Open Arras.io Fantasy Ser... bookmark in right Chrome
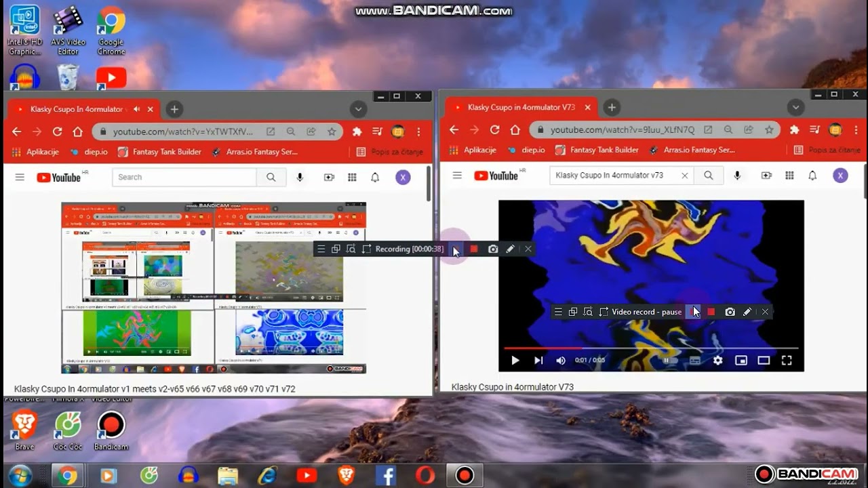 pos(692,150)
